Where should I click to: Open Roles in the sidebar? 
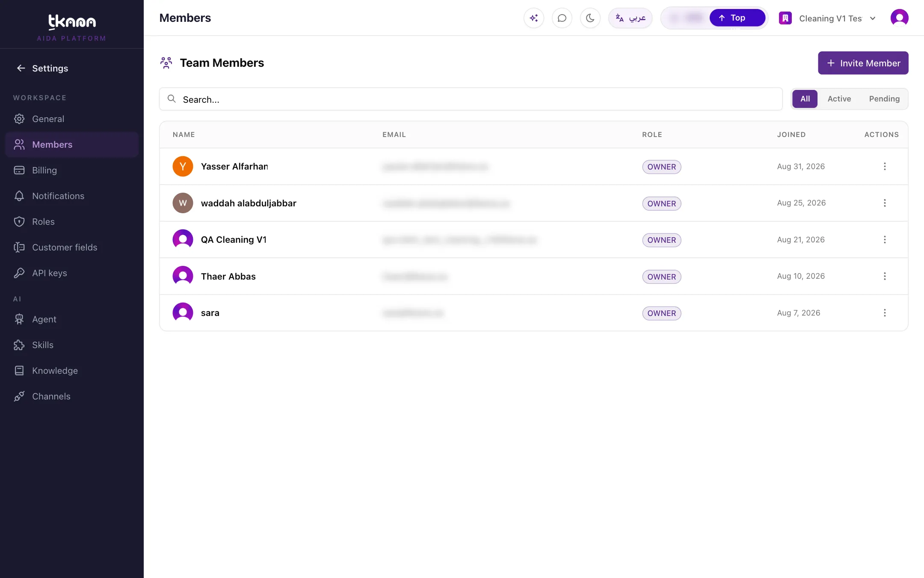(x=72, y=222)
